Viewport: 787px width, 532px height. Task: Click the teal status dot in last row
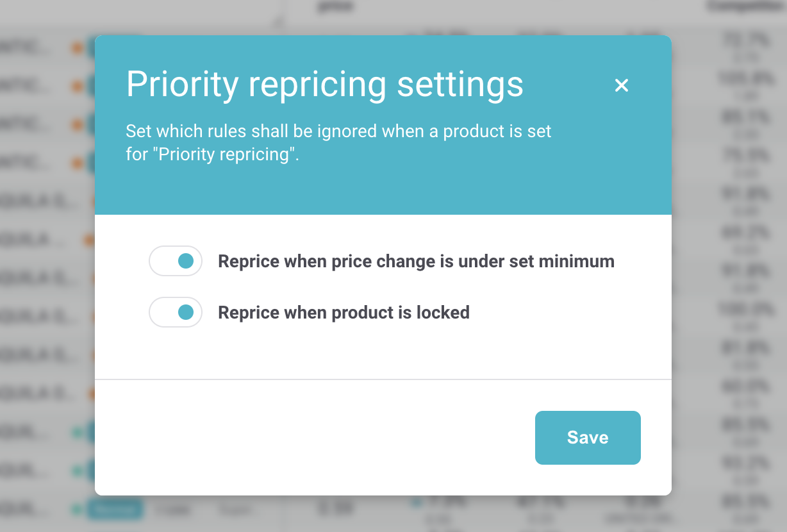(x=78, y=510)
